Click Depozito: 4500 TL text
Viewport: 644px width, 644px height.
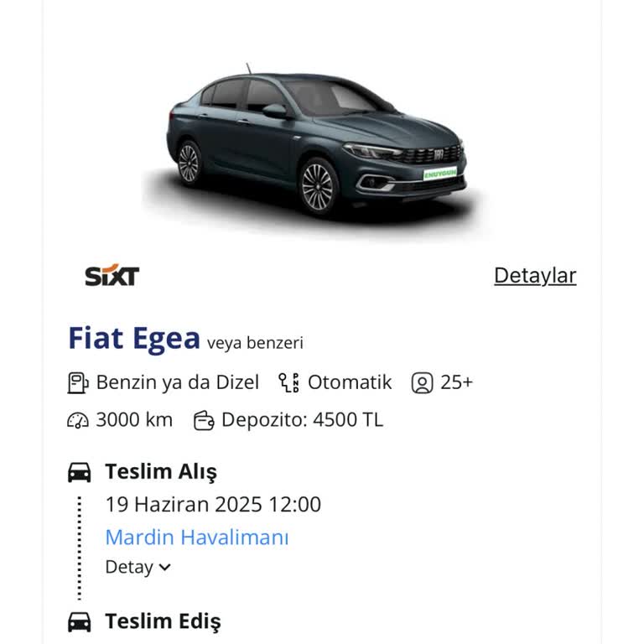click(x=302, y=420)
